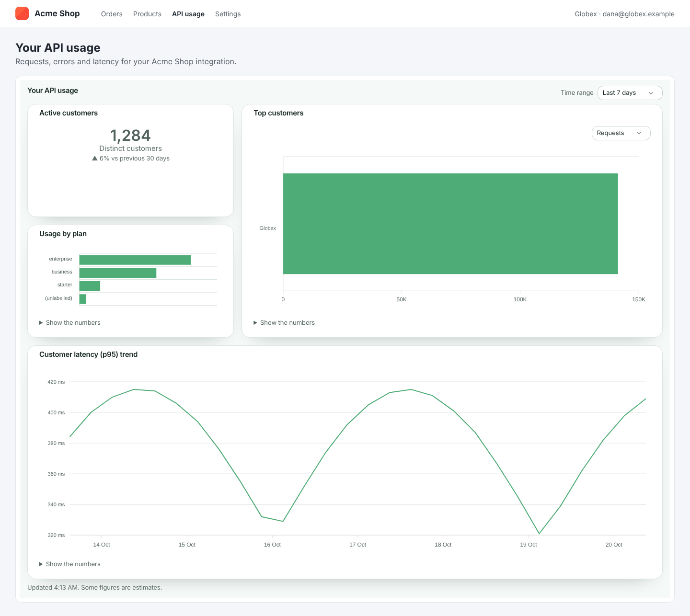690x616 pixels.
Task: Click the 'Globex' label on chart axis
Action: tap(268, 228)
